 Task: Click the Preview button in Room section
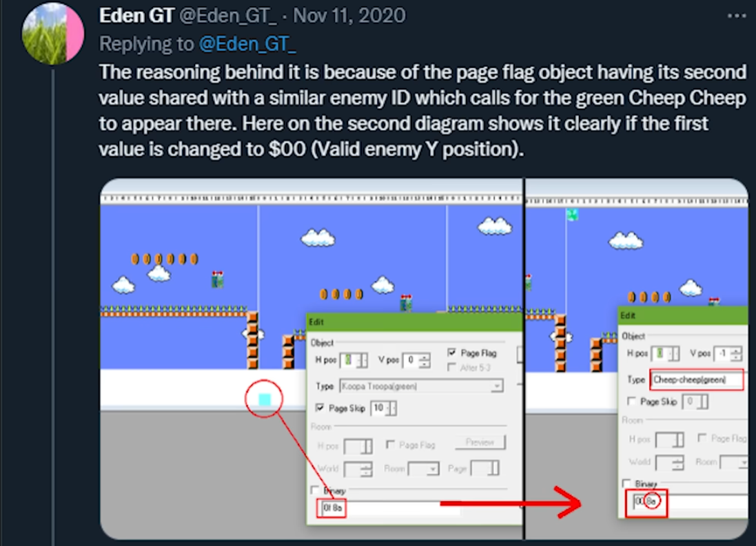[480, 443]
